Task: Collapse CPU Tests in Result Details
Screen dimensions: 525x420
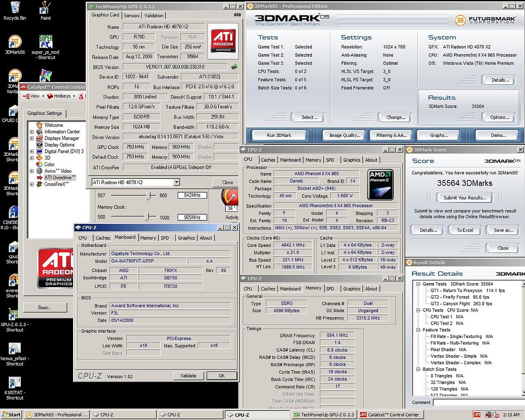Action: pyautogui.click(x=418, y=310)
